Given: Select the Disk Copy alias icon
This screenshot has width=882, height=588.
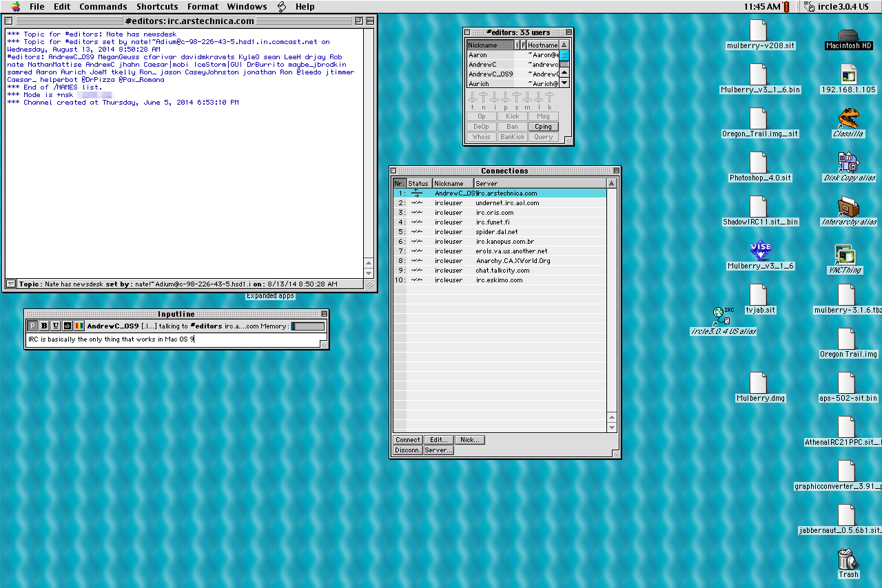Looking at the screenshot, I should point(848,167).
